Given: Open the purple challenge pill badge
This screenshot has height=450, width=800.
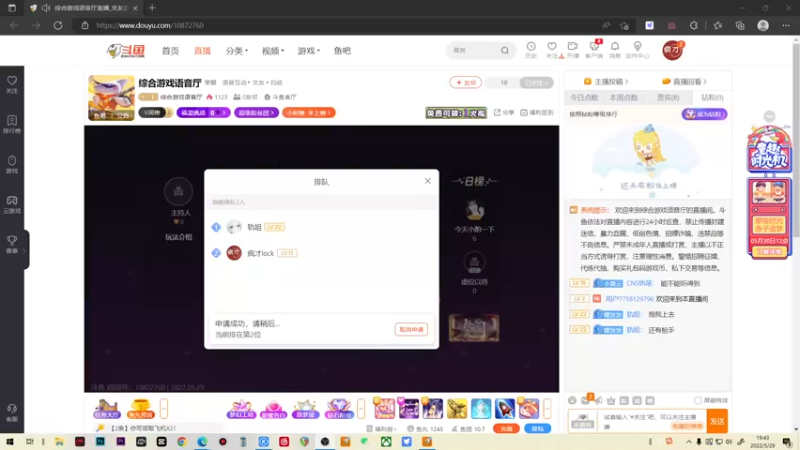Looking at the screenshot, I should tap(204, 112).
